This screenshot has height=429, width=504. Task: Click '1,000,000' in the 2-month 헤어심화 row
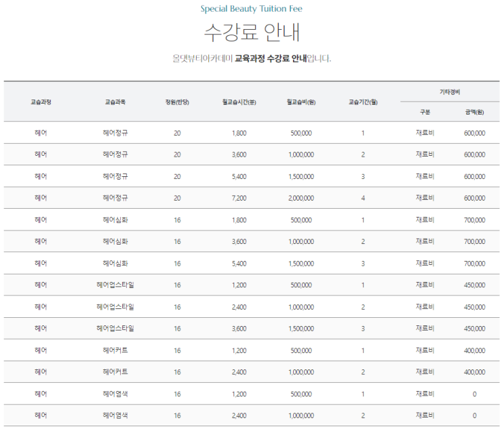(301, 242)
